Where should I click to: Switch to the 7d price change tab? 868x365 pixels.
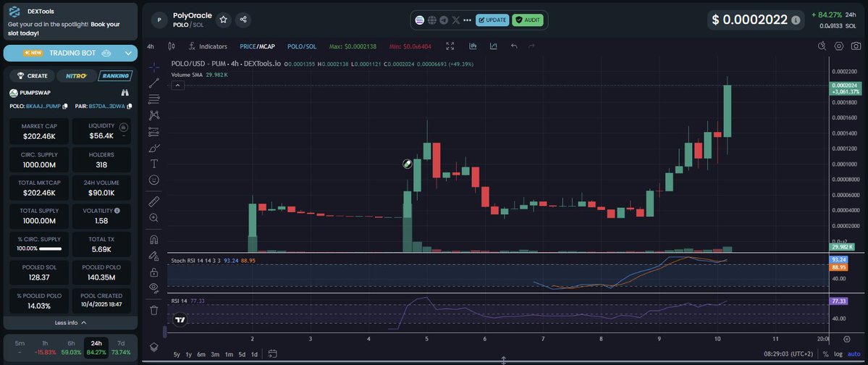click(122, 348)
